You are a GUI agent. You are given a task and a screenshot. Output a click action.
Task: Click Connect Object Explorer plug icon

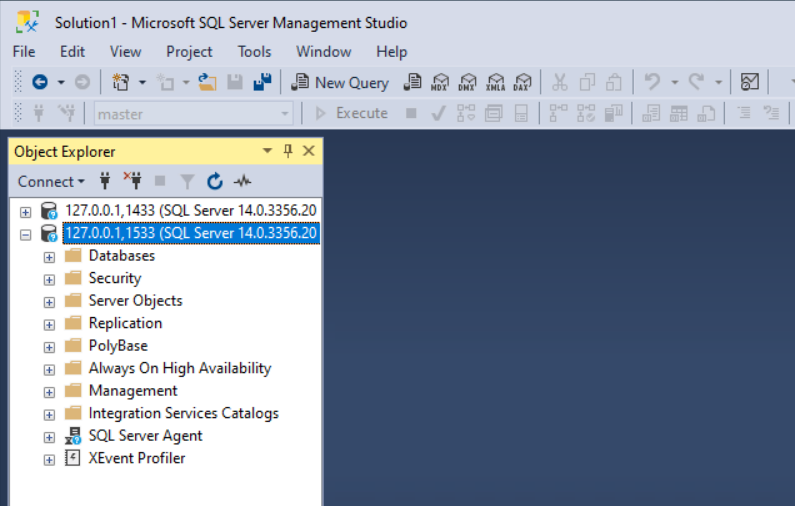(105, 181)
